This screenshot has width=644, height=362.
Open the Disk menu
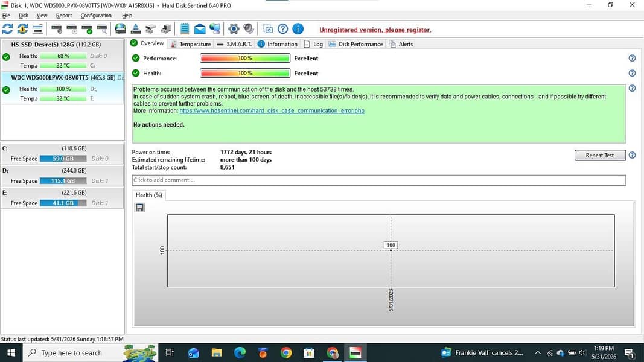(x=24, y=16)
